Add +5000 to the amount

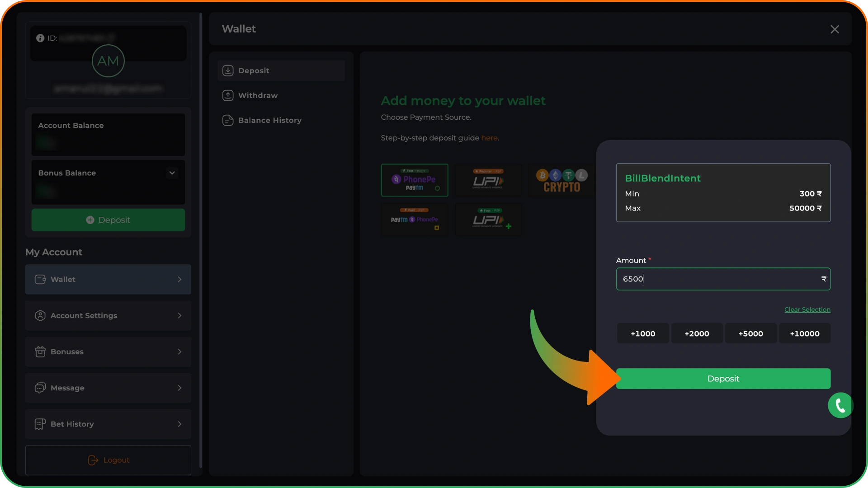point(750,333)
